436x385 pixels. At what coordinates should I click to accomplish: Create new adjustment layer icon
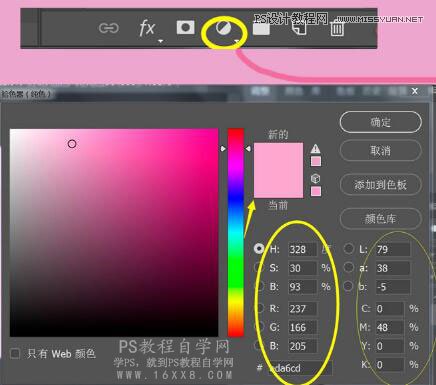(223, 28)
